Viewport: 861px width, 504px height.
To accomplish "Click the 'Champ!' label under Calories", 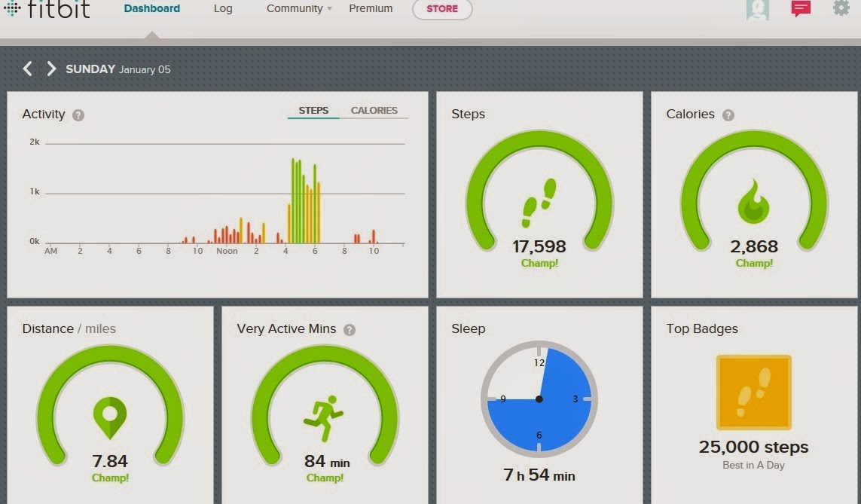I will pos(754,264).
